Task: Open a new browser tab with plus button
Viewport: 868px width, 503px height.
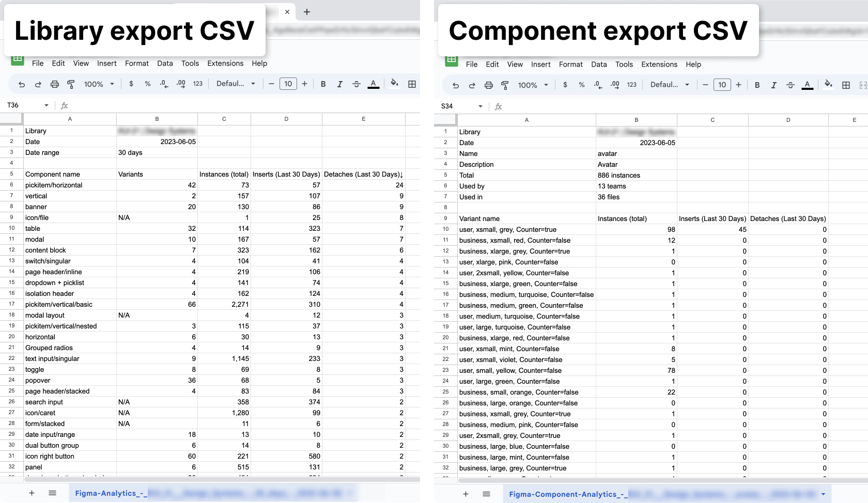Action: pyautogui.click(x=307, y=12)
